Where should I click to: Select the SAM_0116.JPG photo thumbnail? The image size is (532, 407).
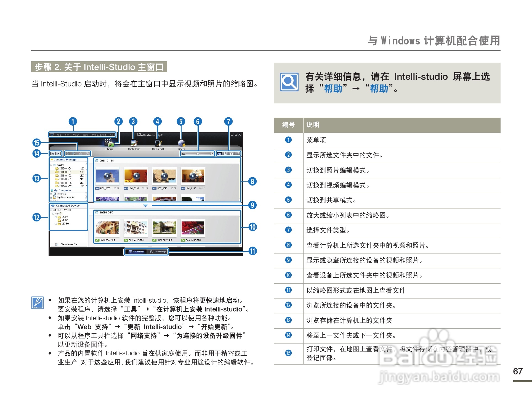[x=136, y=228]
